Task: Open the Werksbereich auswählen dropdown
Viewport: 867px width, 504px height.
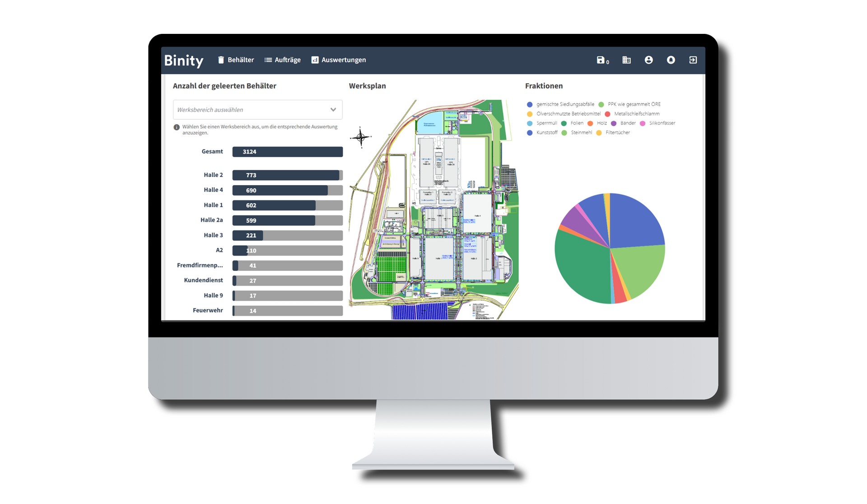Action: pyautogui.click(x=253, y=110)
